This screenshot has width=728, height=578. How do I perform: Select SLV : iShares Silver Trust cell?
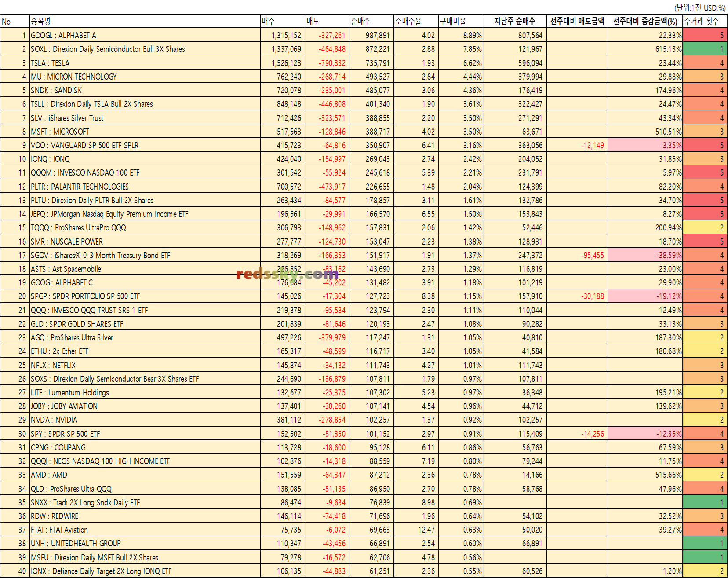pos(145,118)
